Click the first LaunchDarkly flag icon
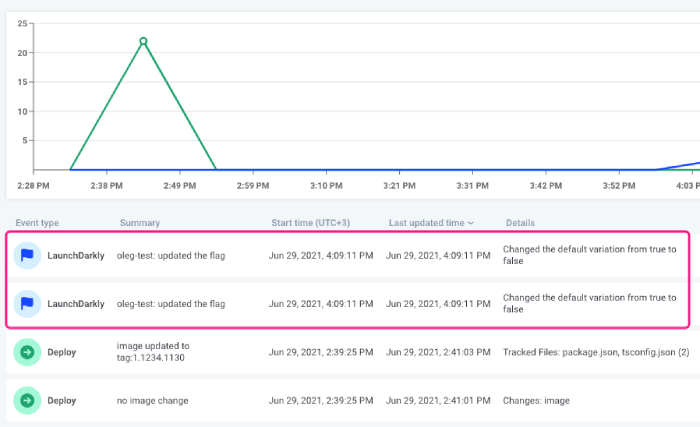 [x=27, y=255]
